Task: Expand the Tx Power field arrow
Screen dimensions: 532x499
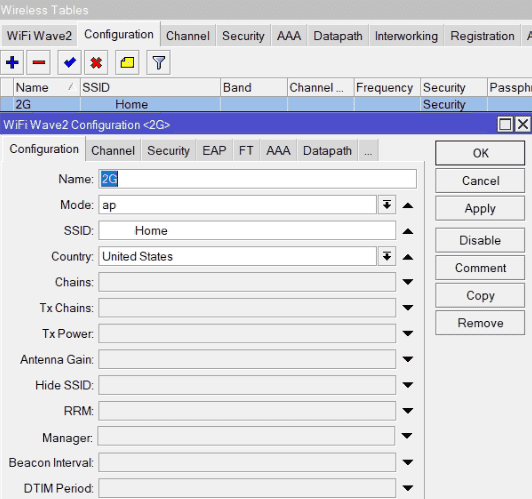Action: point(408,333)
